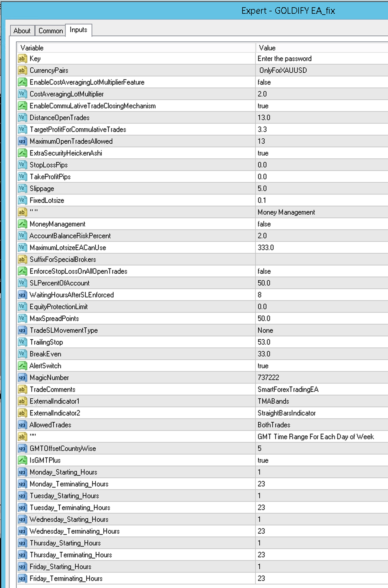
Task: Click the string icon beside Key
Action: pos(22,59)
